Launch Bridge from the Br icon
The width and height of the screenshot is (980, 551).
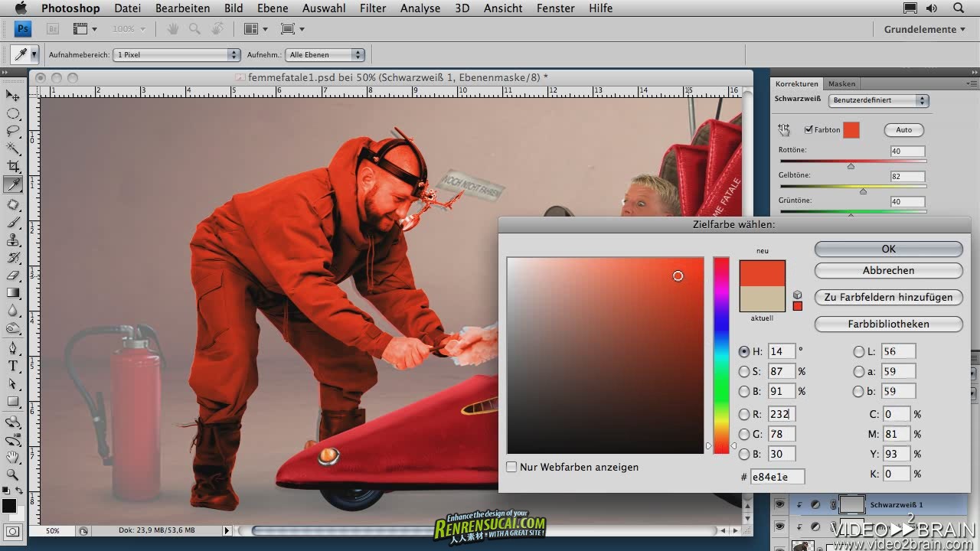(x=53, y=29)
